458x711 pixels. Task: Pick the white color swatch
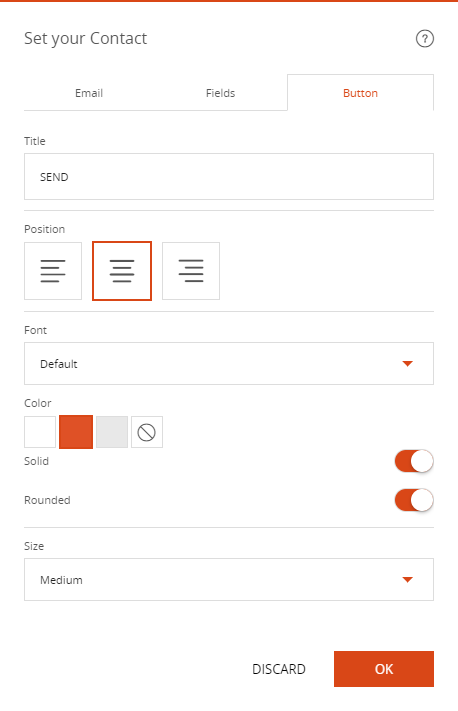pyautogui.click(x=40, y=432)
